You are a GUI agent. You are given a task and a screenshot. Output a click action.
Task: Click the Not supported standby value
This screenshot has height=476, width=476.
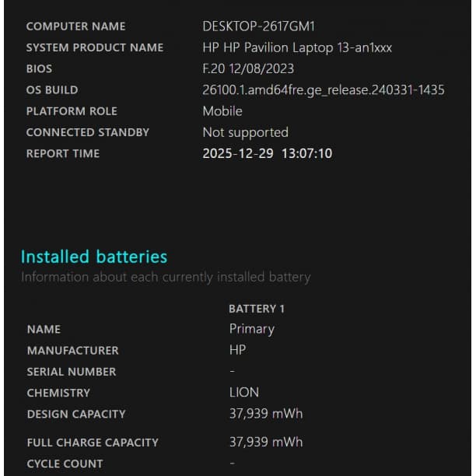coord(245,132)
